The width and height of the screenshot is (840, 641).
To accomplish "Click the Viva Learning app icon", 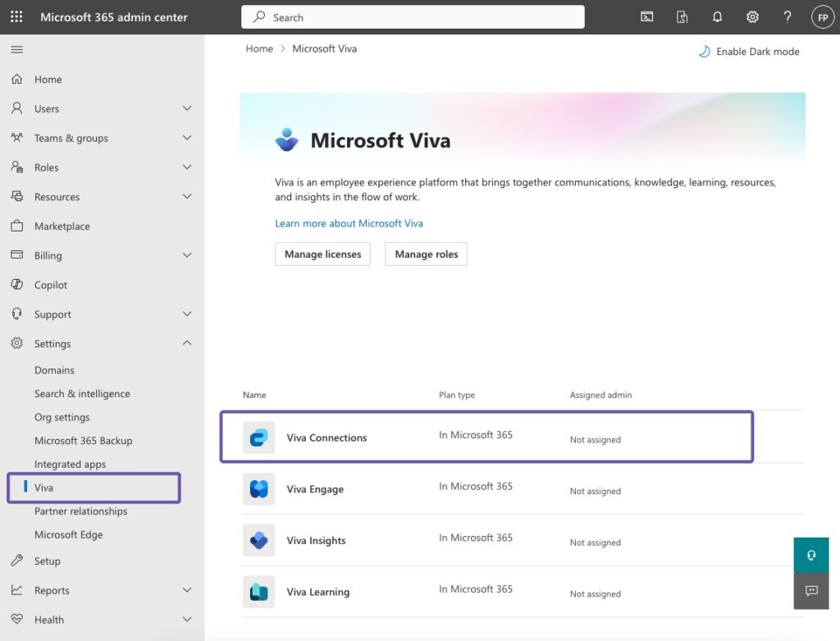I will (x=258, y=592).
